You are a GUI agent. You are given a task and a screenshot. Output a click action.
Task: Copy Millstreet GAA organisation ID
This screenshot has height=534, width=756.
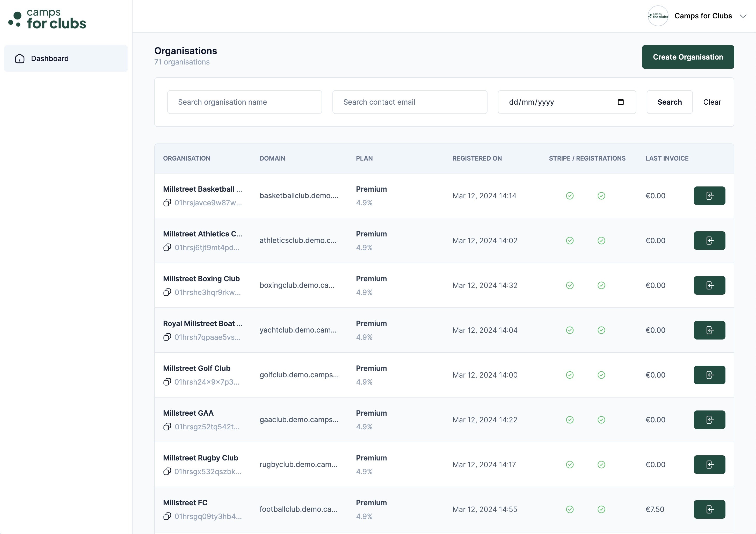tap(167, 427)
